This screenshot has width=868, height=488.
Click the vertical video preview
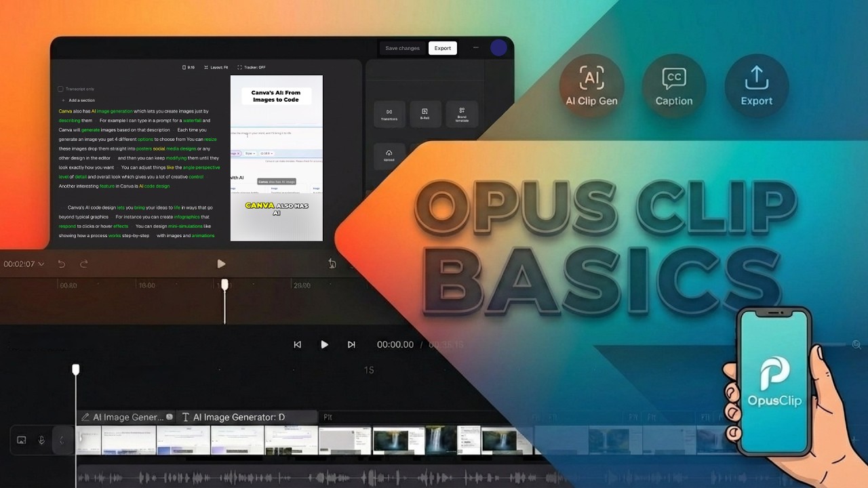(277, 158)
